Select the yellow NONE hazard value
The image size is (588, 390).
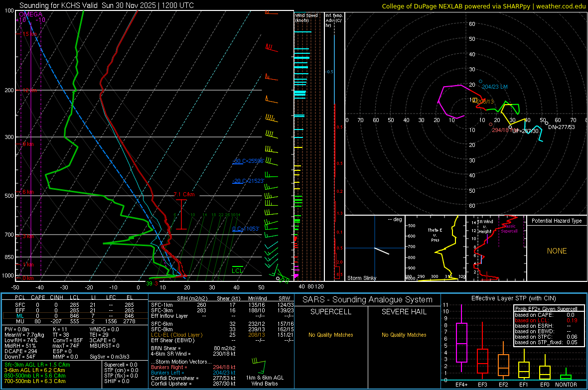point(557,251)
